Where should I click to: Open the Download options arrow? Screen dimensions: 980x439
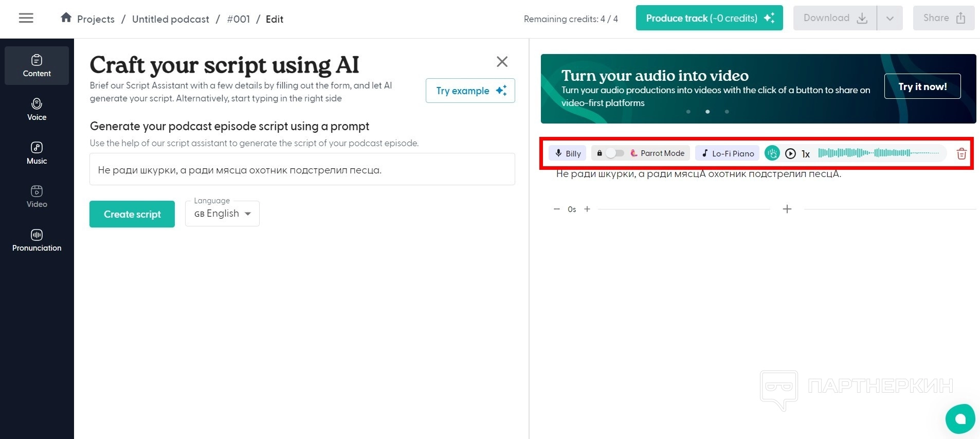[x=890, y=19]
